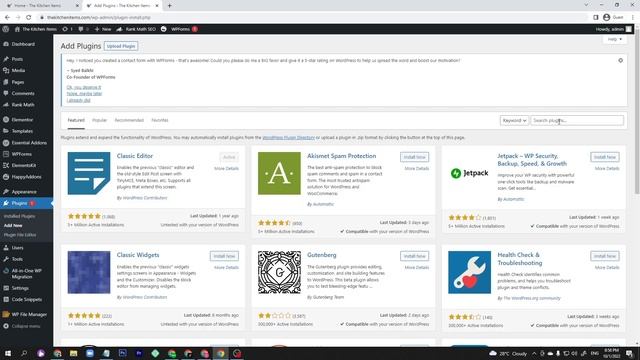Visit The Kitchen Items site from admin bar
Screen dimensions: 640x360
tap(36, 29)
